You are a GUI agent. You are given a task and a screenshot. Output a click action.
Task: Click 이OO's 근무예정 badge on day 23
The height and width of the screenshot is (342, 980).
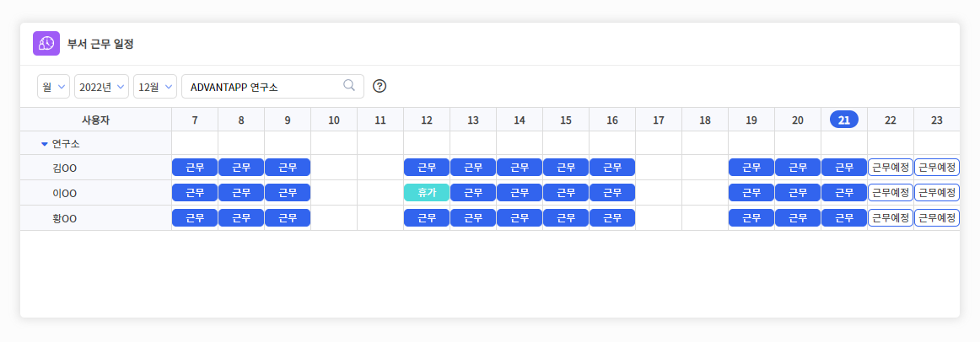936,192
